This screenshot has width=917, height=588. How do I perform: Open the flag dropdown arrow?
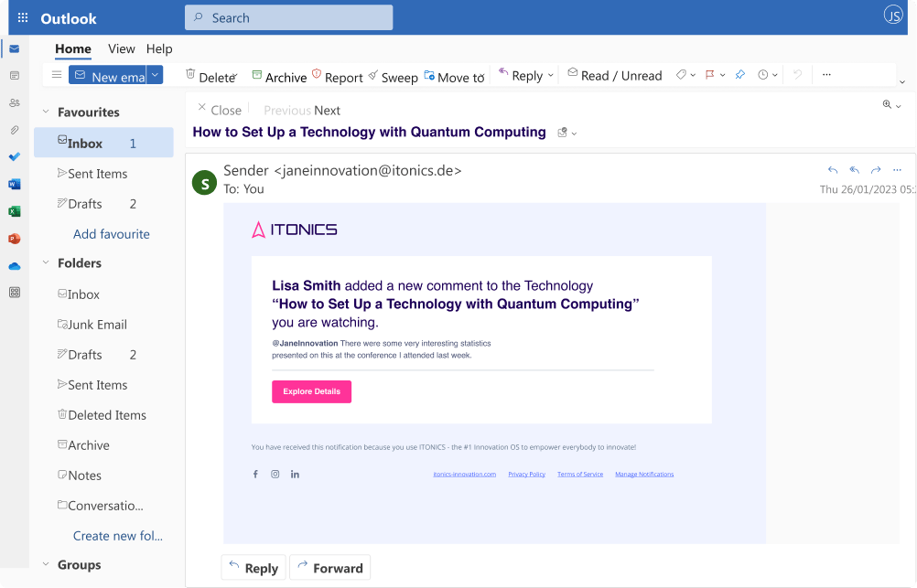point(723,75)
